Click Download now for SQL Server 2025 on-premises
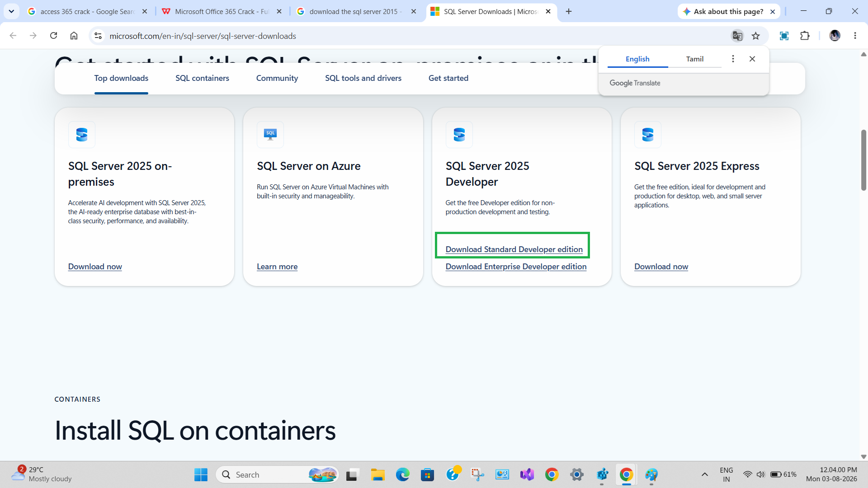The width and height of the screenshot is (868, 488). (95, 267)
